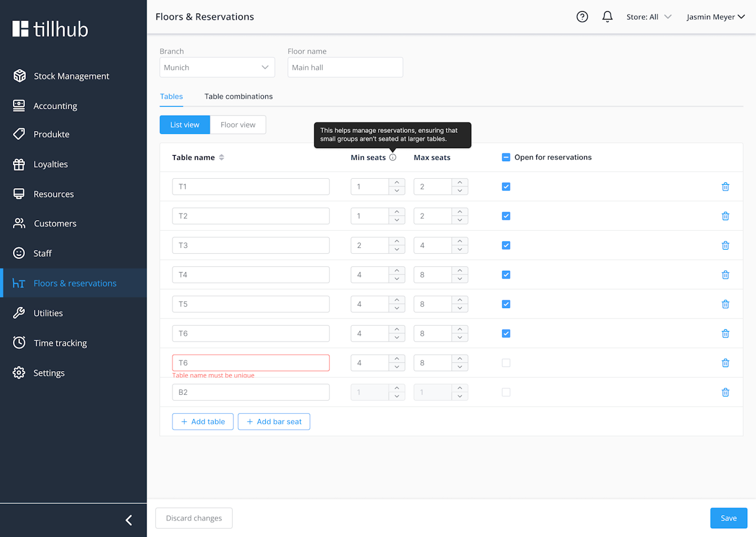Open the Branch dropdown showing Munich
The width and height of the screenshot is (756, 537).
tap(217, 67)
